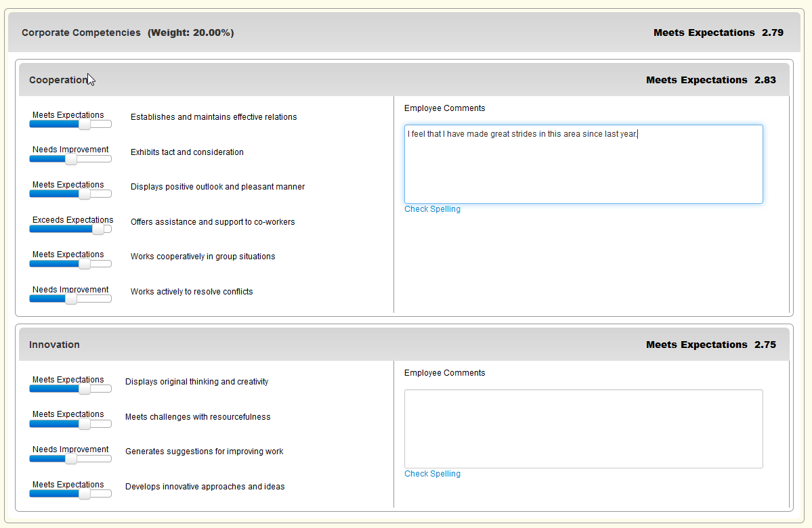812x528 pixels.
Task: Click Check Spelling under Innovation comments
Action: click(432, 474)
